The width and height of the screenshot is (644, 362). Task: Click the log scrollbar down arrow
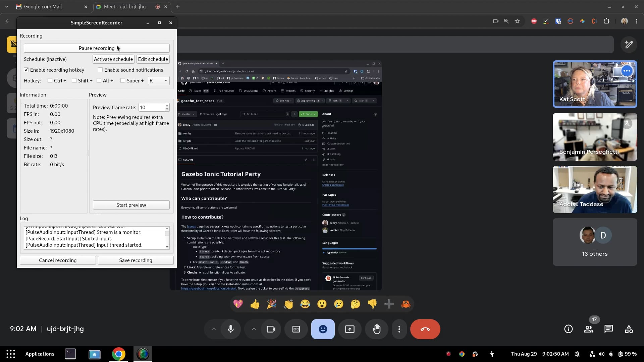pyautogui.click(x=167, y=247)
